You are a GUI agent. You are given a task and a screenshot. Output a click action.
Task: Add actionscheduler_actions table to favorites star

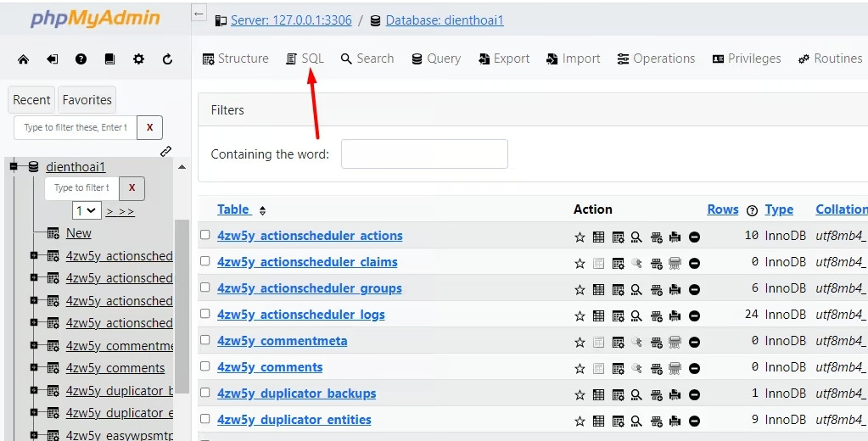(x=580, y=237)
